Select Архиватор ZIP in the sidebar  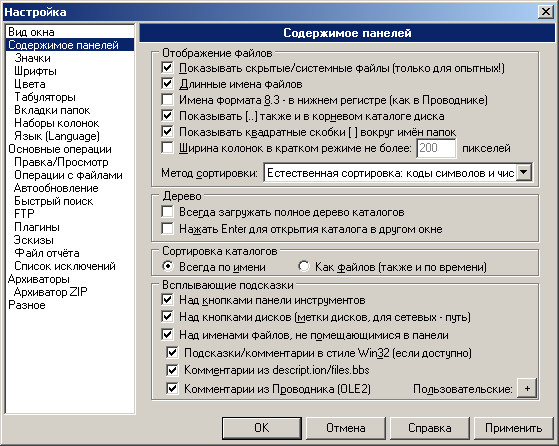tap(50, 292)
